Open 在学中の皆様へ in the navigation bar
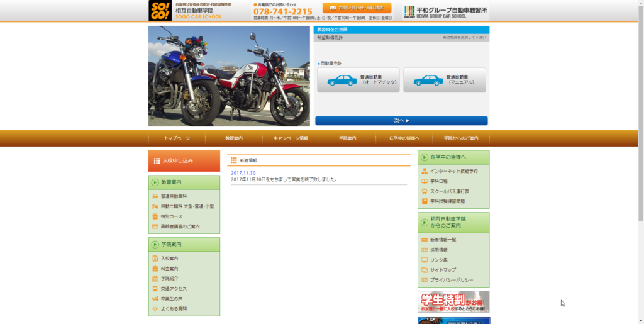 (404, 138)
